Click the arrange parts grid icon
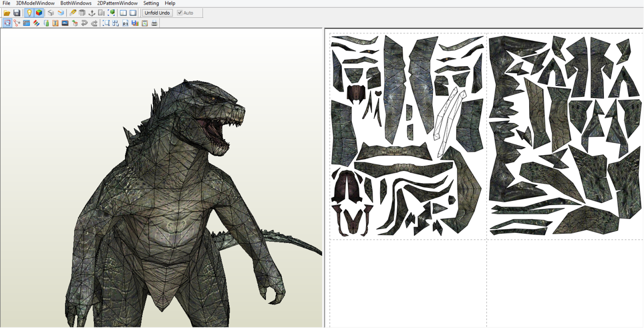This screenshot has width=644, height=328. coord(116,23)
